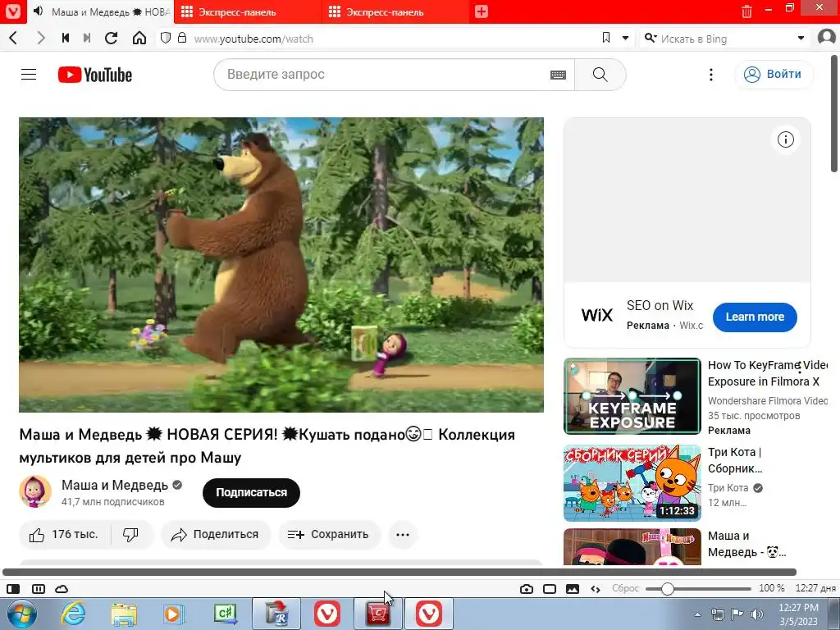840x630 pixels.
Task: Open the on-screen keyboard icon in search
Action: click(x=558, y=75)
